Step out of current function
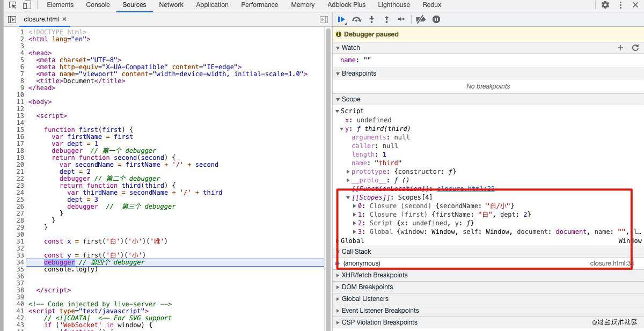644x331 pixels. coord(386,19)
